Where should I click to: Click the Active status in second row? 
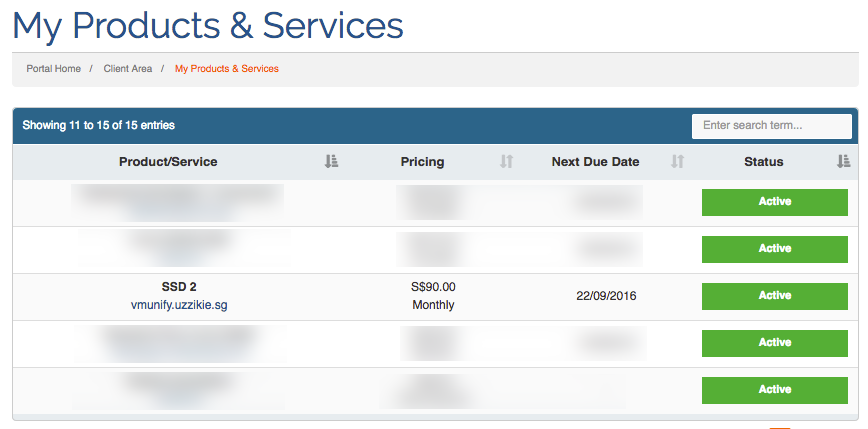tap(775, 249)
